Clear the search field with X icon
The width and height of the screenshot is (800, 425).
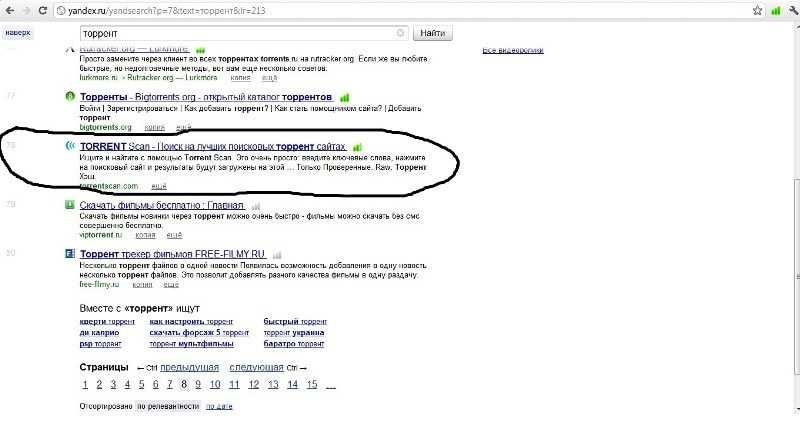401,33
